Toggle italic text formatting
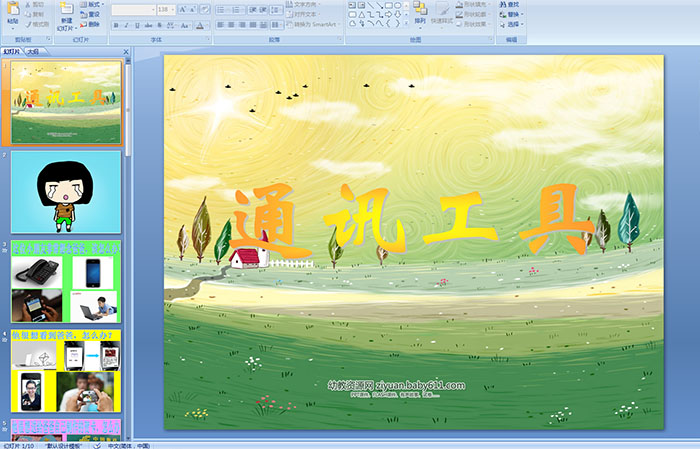 [125, 24]
